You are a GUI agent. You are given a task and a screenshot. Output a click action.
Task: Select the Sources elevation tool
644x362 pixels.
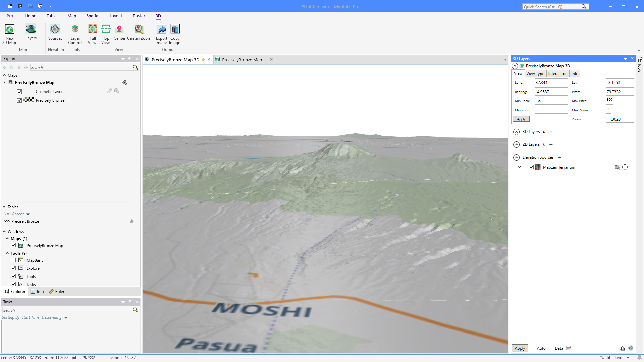(x=55, y=34)
